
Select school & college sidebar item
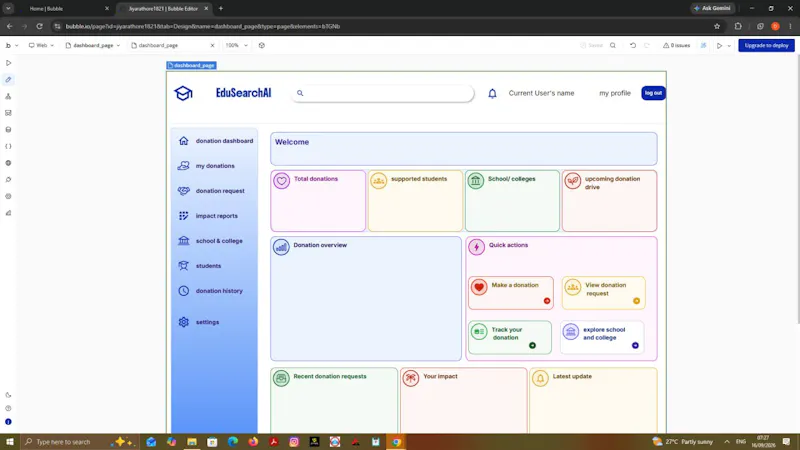point(210,241)
